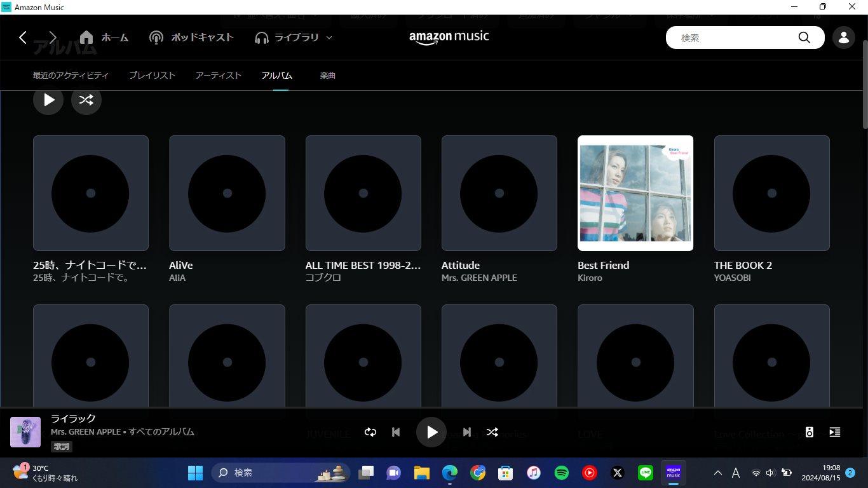Viewport: 868px width, 488px height.
Task: Toggle repeat in the player bar
Action: [x=370, y=432]
